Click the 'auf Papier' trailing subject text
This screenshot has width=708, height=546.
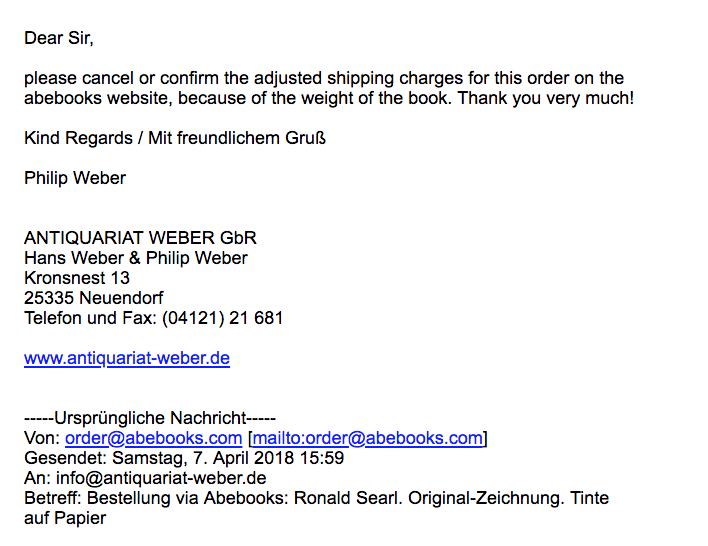[x=65, y=518]
